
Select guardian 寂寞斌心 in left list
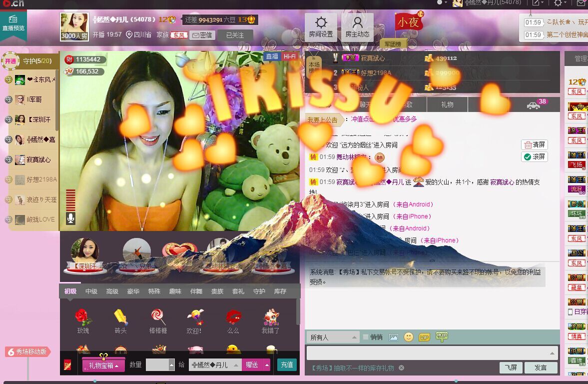pyautogui.click(x=32, y=159)
